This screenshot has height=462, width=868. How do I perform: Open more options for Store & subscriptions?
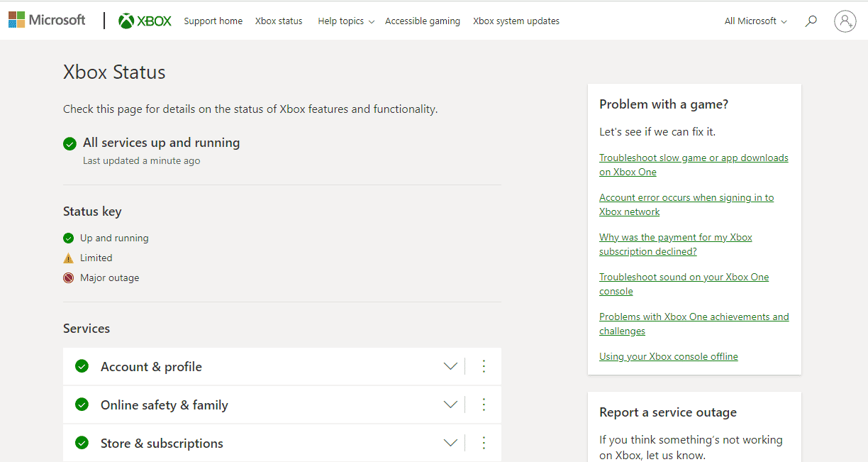pos(484,443)
